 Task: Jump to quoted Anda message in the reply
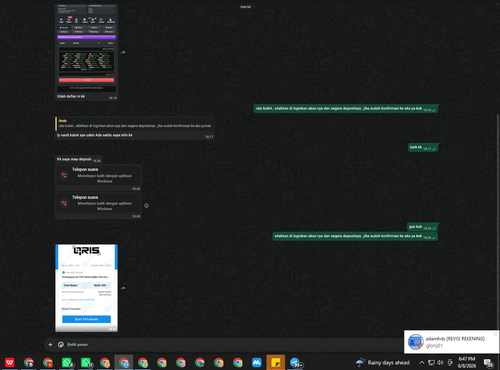135,124
